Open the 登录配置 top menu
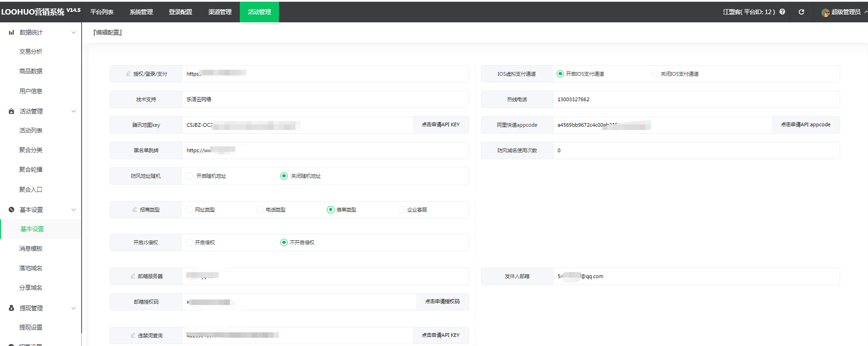Viewport: 868px width, 346px height. [x=181, y=12]
